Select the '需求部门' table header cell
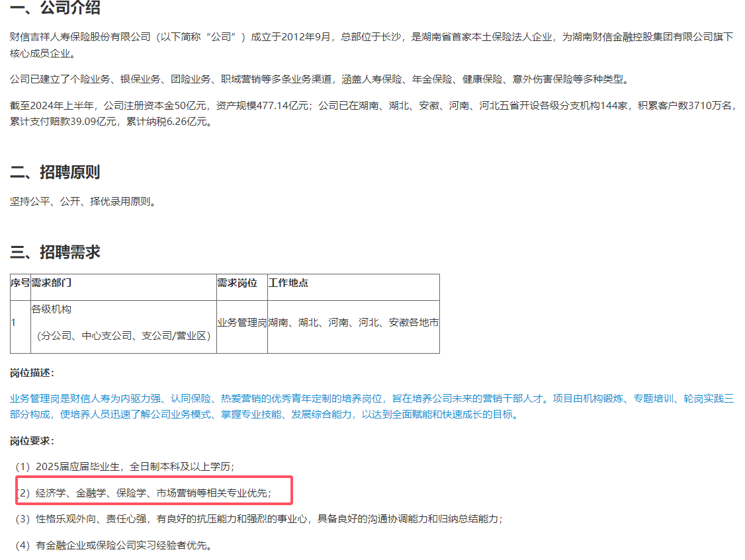The image size is (745, 560). pyautogui.click(x=52, y=283)
